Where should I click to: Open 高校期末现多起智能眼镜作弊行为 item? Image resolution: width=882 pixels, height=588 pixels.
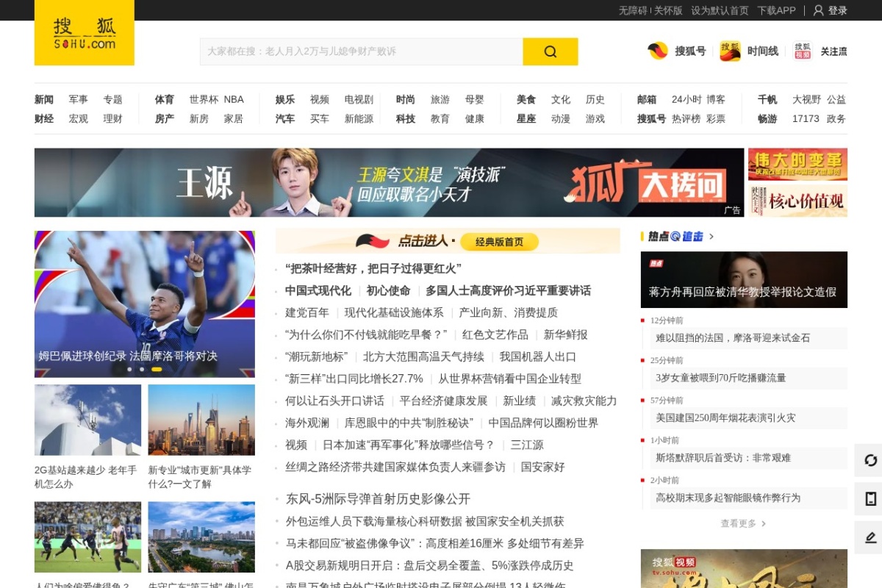tap(728, 498)
